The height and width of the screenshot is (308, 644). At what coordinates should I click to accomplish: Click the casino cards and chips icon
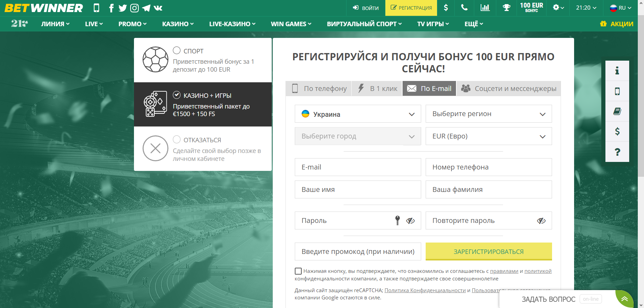pyautogui.click(x=155, y=104)
